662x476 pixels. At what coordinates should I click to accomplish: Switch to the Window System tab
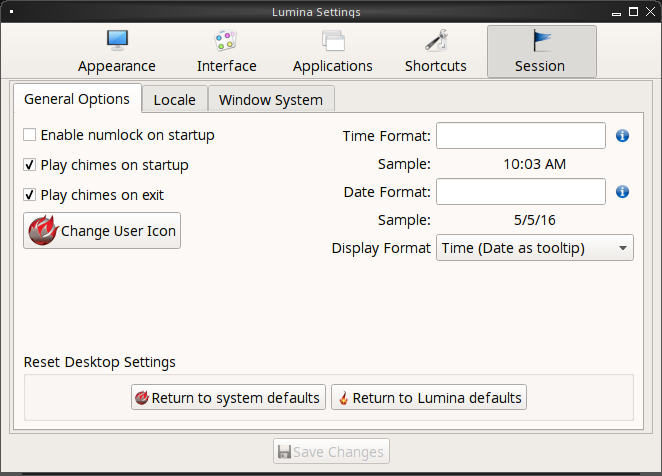click(x=271, y=100)
